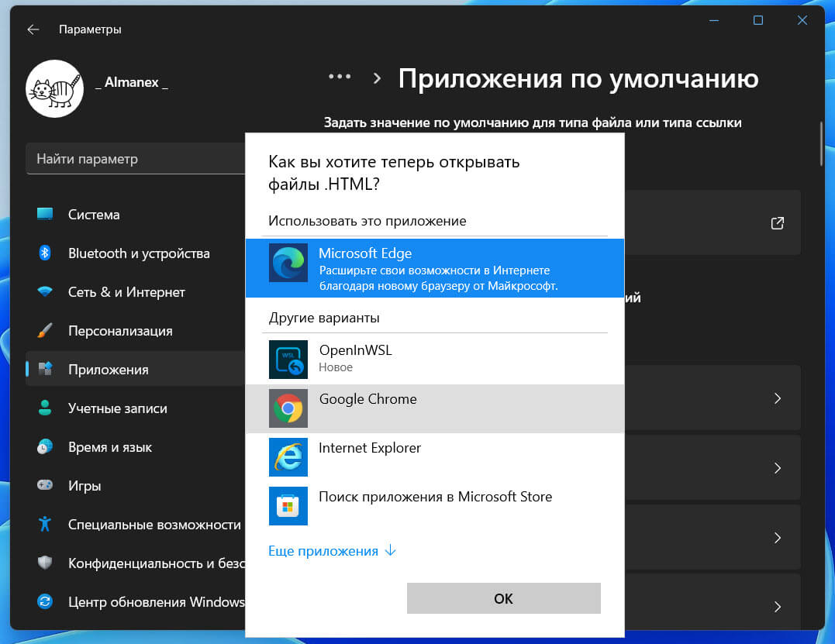Viewport: 835px width, 644px height.
Task: Click the Найти параметр search field
Action: (136, 159)
